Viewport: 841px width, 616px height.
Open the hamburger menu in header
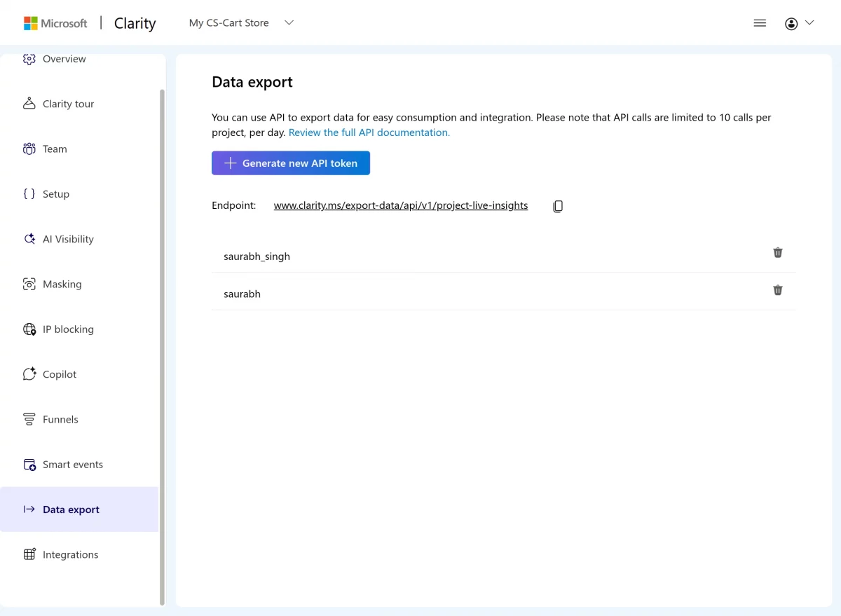[x=760, y=23]
